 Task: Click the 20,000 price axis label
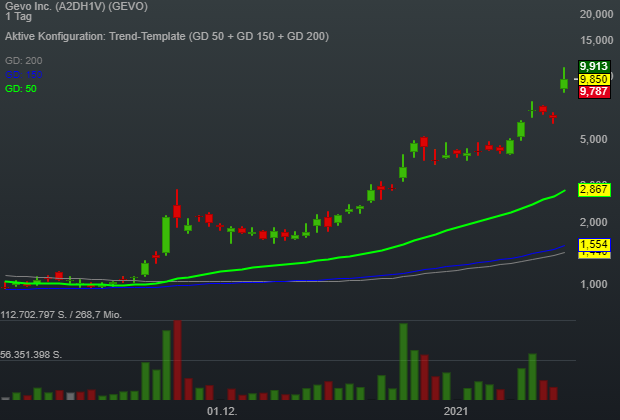coord(596,14)
